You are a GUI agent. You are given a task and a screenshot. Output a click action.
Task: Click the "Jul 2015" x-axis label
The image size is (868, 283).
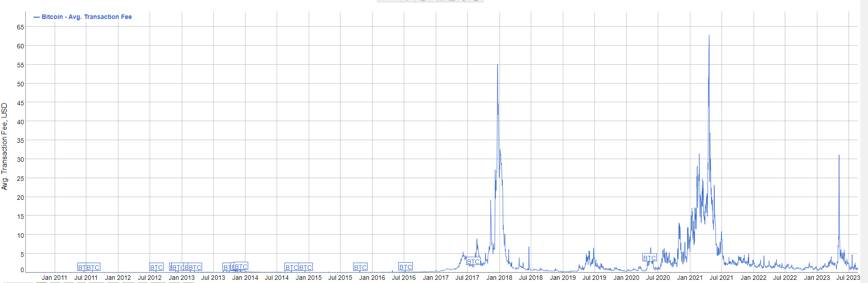340,278
